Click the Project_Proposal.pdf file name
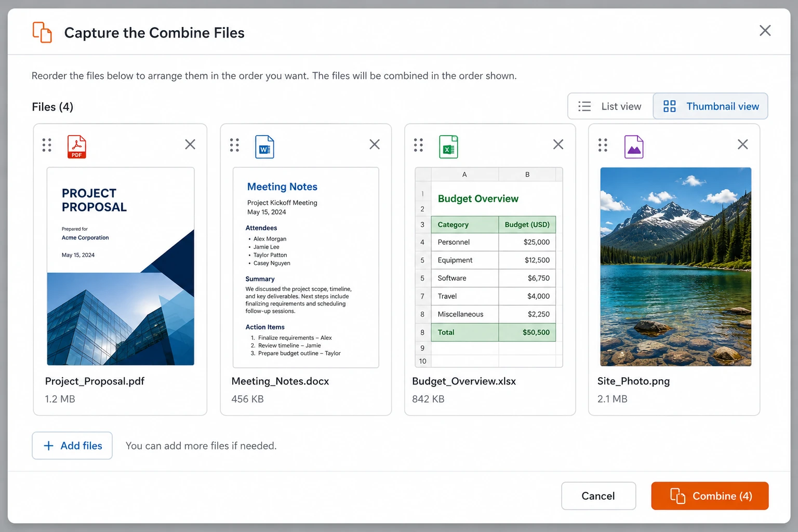 [x=95, y=381]
